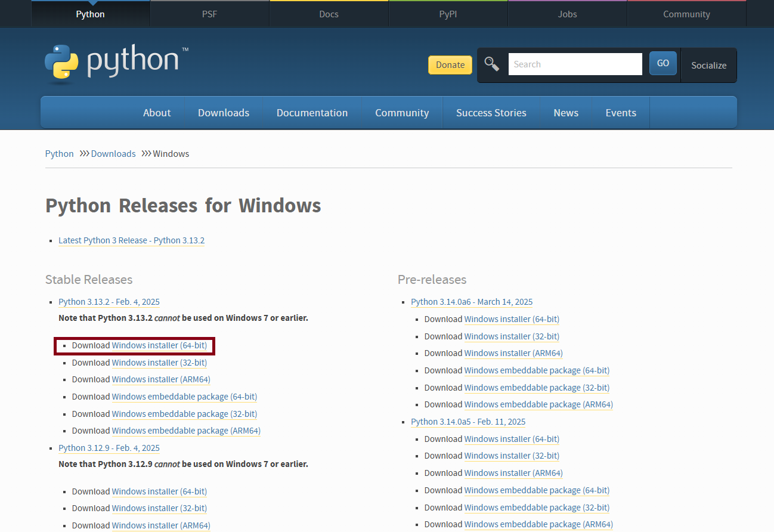Download Windows embeddable package ARM64 for 3.13.2
774x532 pixels.
pyautogui.click(x=186, y=430)
